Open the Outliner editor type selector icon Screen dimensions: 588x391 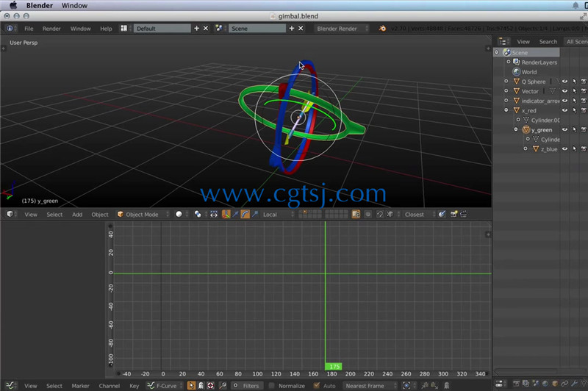pyautogui.click(x=503, y=42)
